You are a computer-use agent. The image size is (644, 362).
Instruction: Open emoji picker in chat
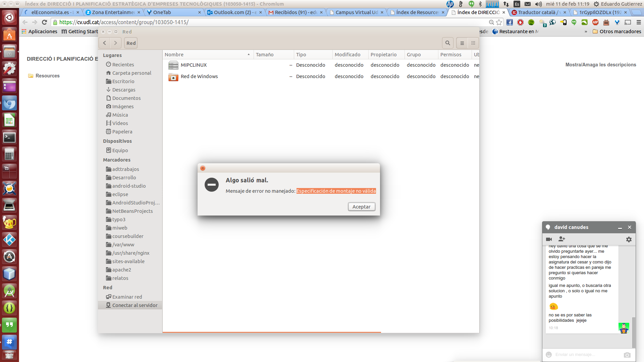(549, 355)
